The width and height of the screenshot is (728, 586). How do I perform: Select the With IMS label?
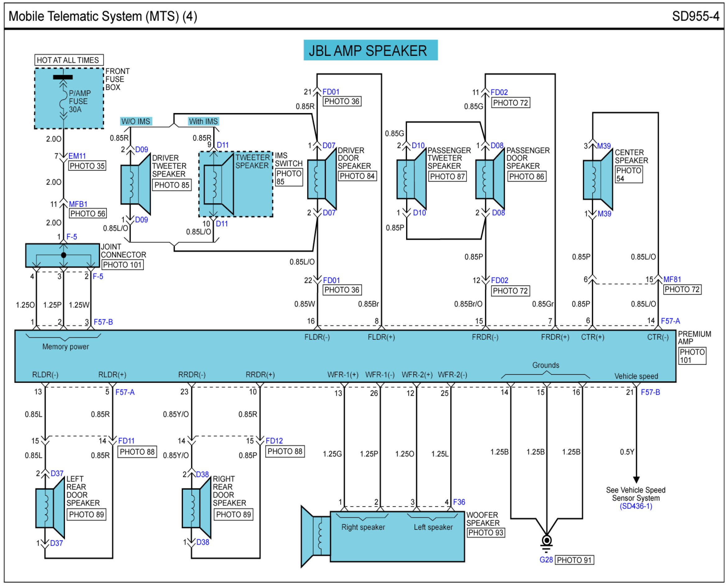pos(203,121)
